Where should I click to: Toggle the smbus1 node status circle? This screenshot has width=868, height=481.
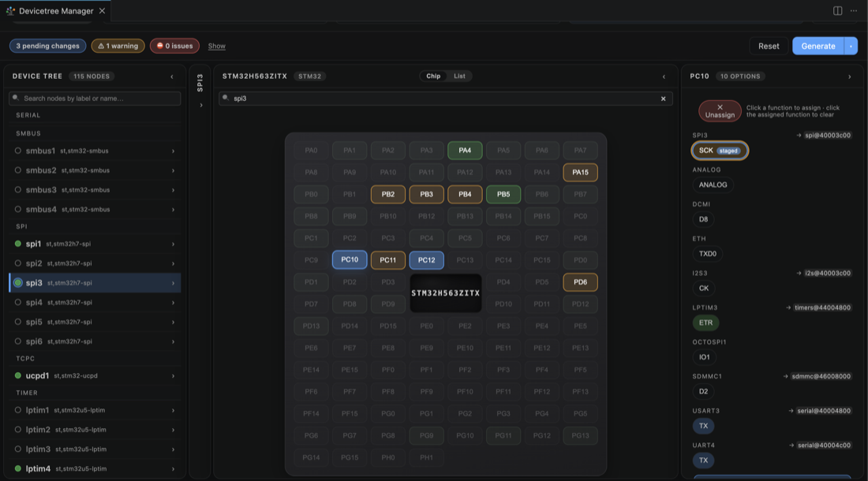(18, 151)
